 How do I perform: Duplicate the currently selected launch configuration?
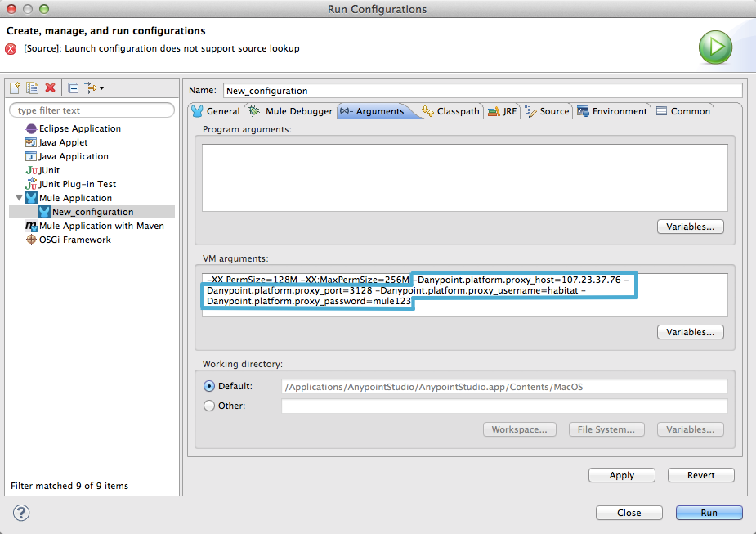pos(33,88)
